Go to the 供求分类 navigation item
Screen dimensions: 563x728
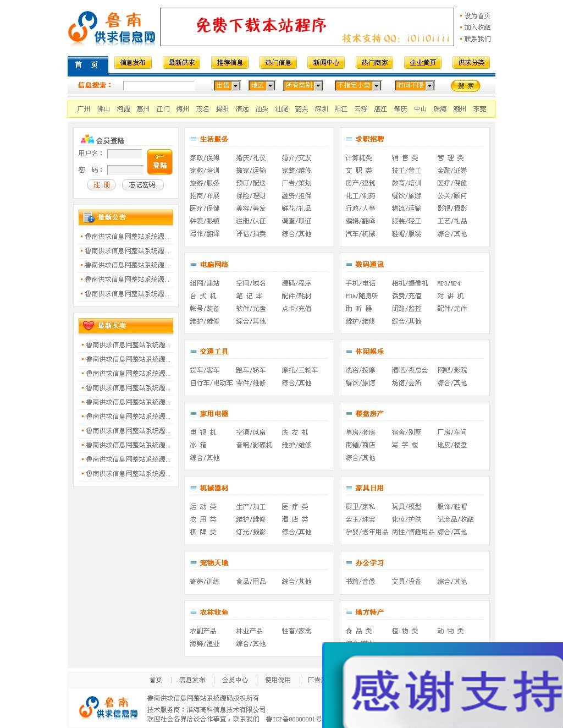471,63
